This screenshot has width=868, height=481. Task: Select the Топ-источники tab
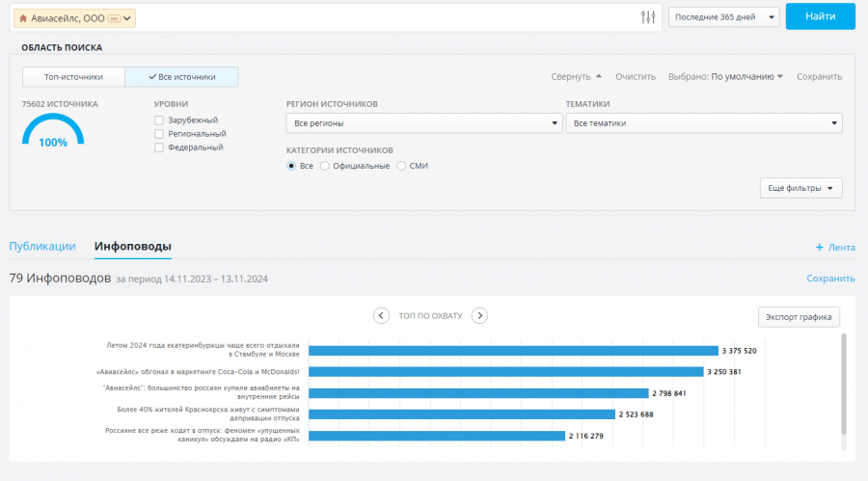[73, 77]
